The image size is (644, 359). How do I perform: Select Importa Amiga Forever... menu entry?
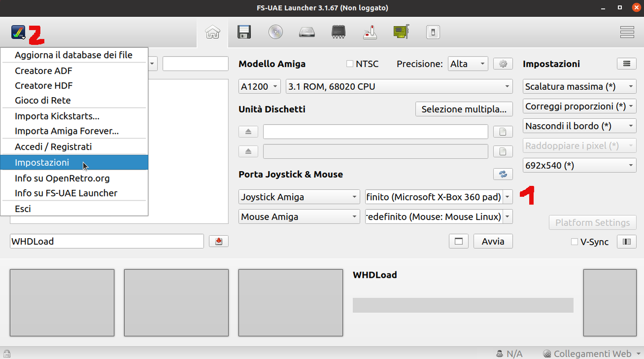click(74, 131)
